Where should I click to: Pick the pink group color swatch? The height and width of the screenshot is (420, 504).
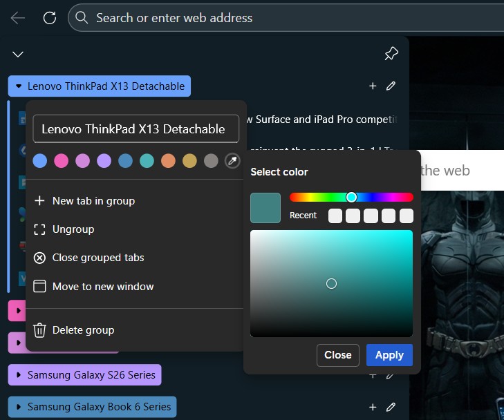click(x=62, y=161)
